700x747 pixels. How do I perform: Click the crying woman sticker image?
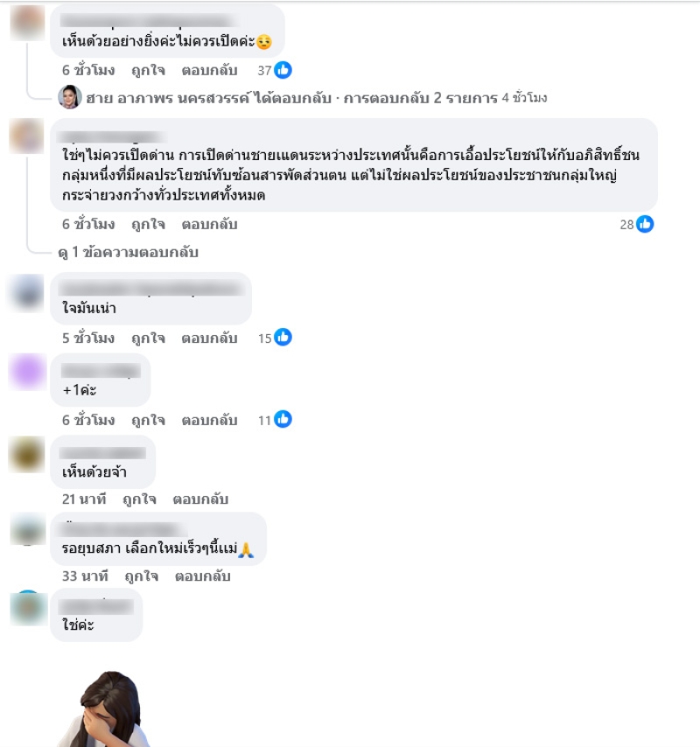[x=106, y=709]
